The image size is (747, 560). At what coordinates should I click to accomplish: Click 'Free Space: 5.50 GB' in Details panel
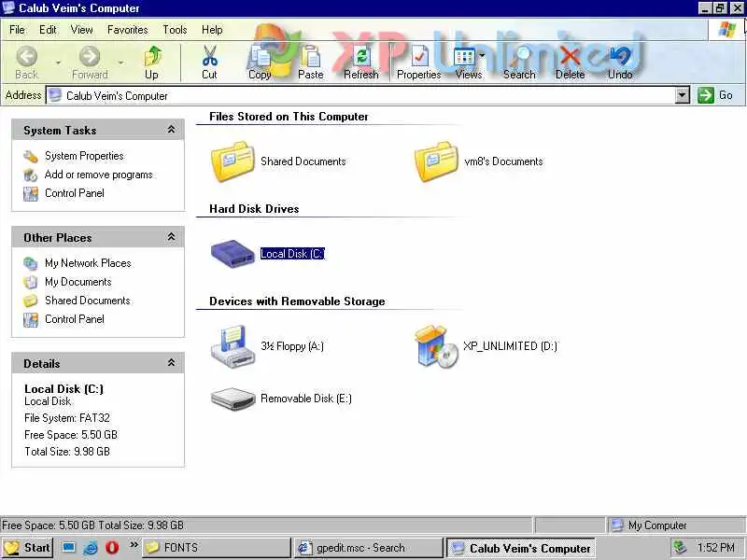click(x=71, y=435)
